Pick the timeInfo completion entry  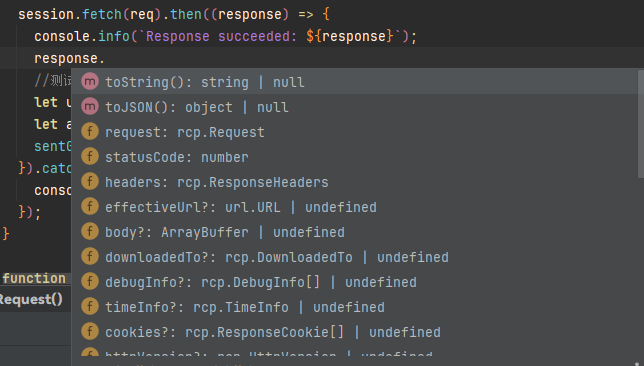[355, 307]
